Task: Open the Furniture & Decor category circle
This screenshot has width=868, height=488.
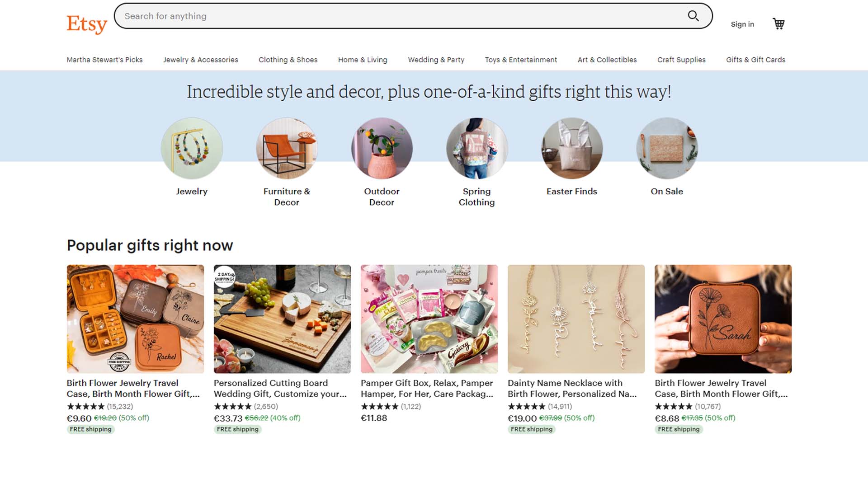Action: point(286,148)
